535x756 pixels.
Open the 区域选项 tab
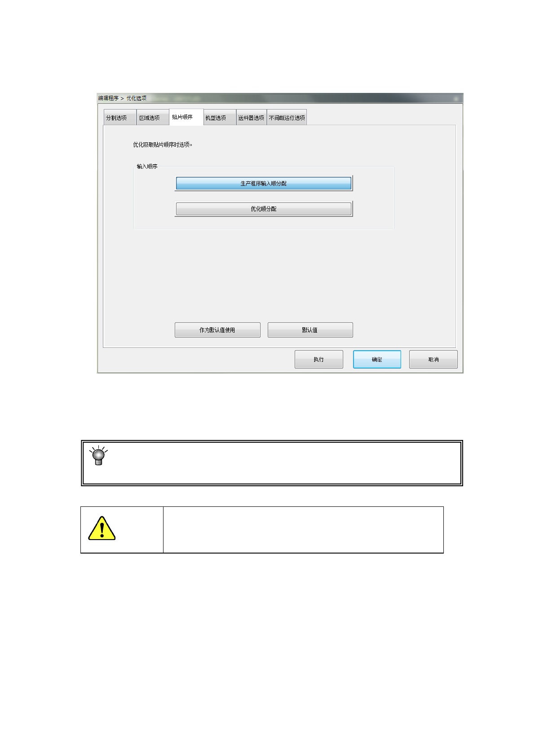[153, 118]
